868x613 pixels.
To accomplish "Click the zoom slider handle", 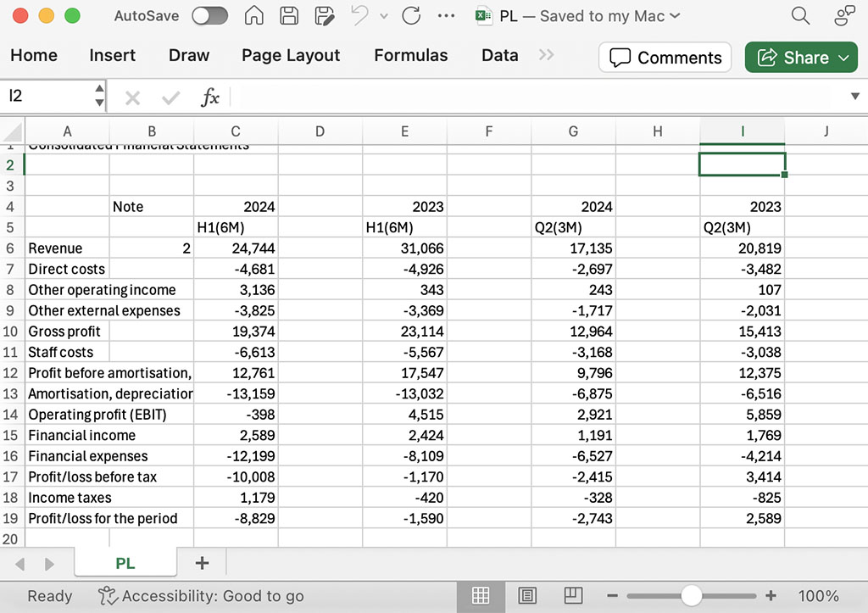I will coord(691,596).
